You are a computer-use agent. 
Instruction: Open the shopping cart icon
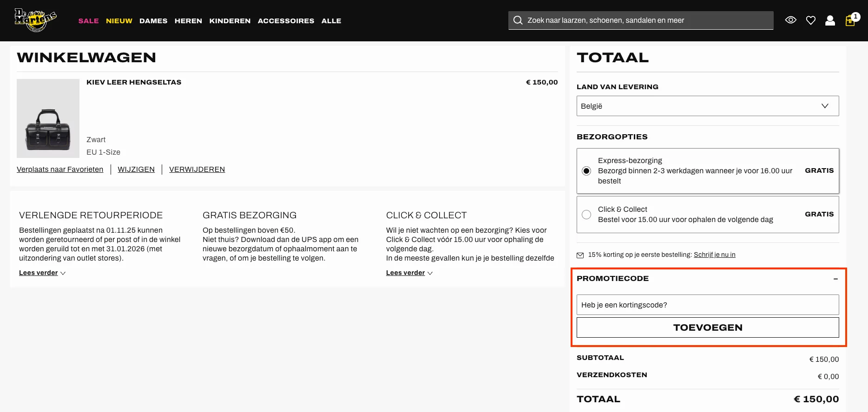[850, 20]
